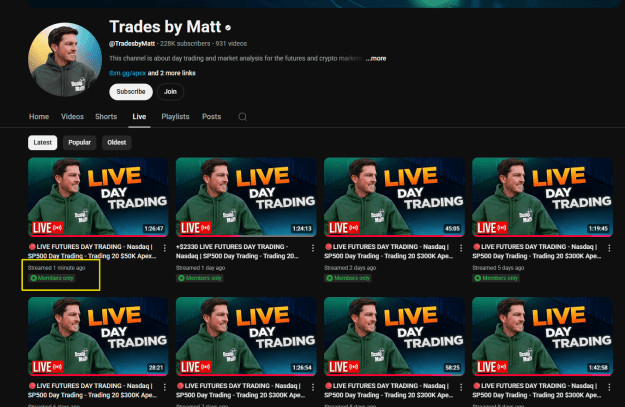625x407 pixels.
Task: Open options menu for the 28:21 stream
Action: 165,387
